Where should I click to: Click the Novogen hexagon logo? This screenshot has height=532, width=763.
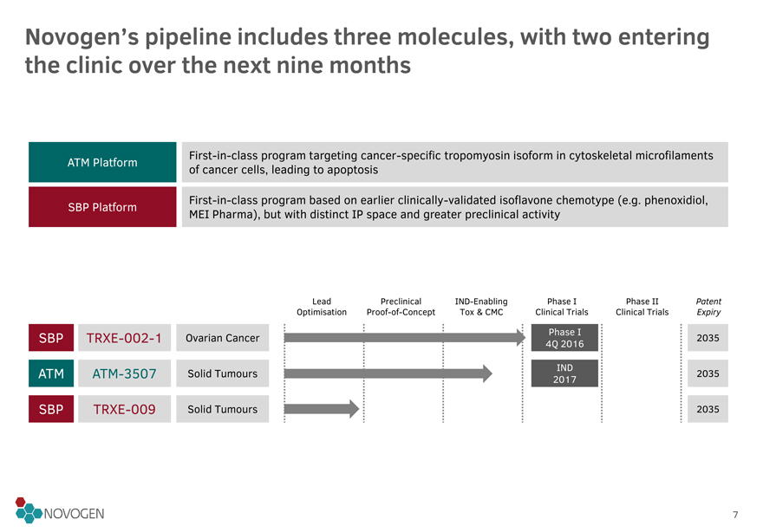59,510
